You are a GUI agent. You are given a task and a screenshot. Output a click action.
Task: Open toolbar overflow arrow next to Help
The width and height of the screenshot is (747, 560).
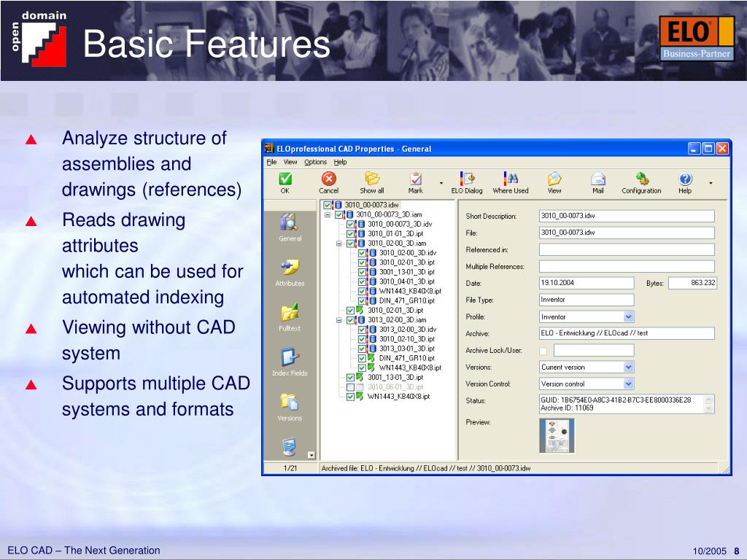(711, 183)
